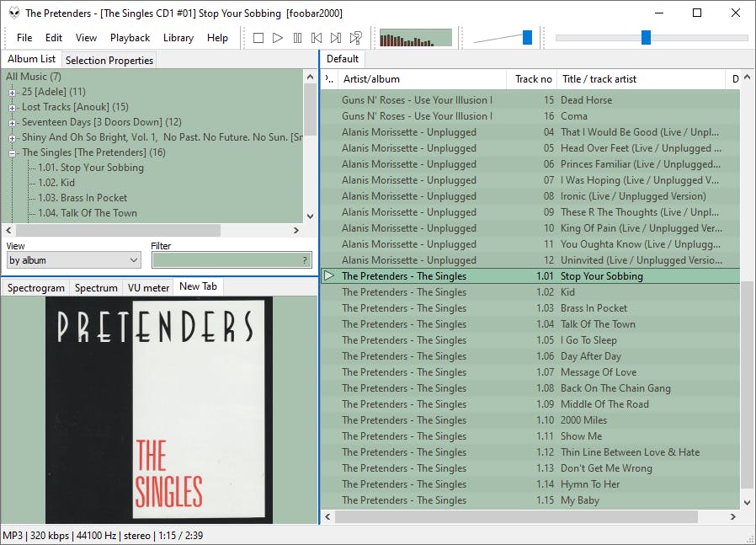Switch to the Spectrogram tab

36,288
